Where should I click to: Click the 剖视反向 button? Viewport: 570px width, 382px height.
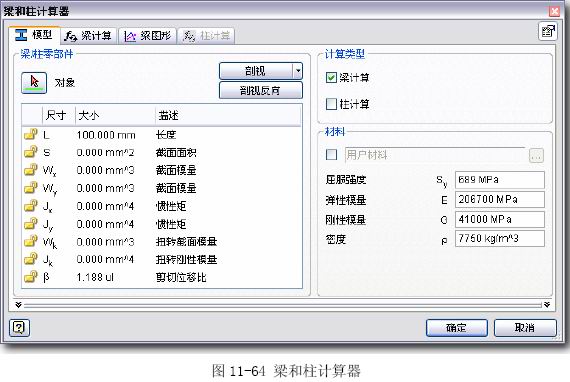[261, 90]
